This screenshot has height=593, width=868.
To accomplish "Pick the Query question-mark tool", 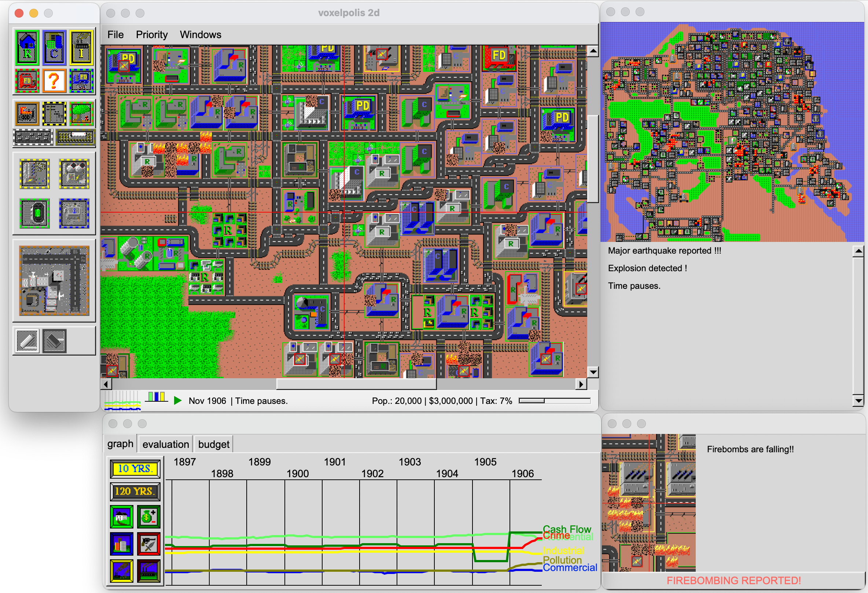I will (54, 81).
